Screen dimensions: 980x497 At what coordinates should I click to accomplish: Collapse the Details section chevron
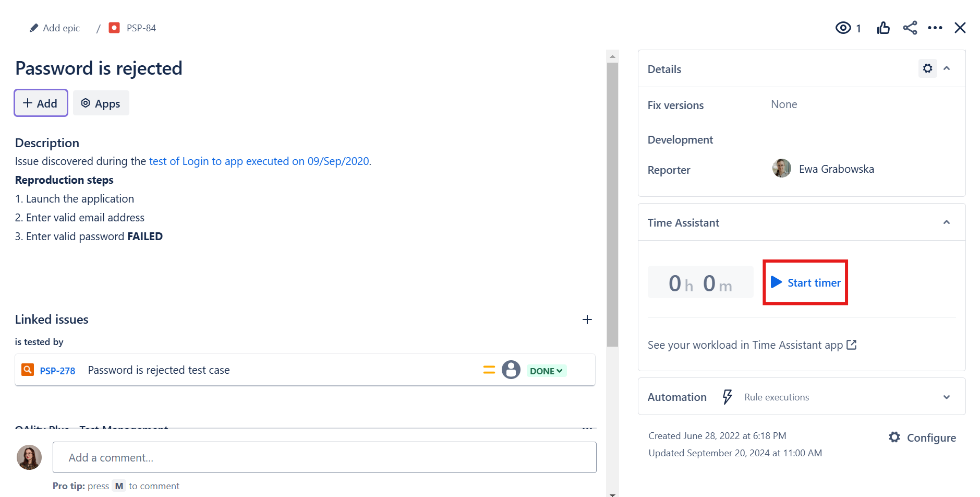(x=947, y=68)
